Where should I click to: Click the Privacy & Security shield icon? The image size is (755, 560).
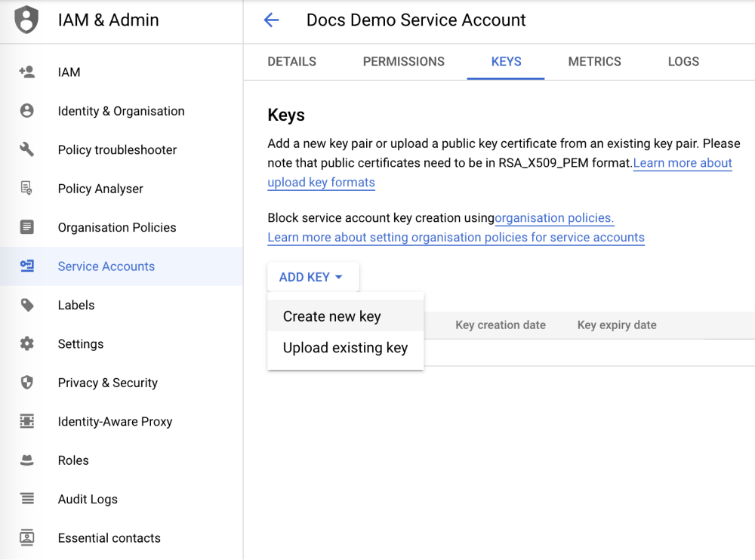[x=27, y=383]
